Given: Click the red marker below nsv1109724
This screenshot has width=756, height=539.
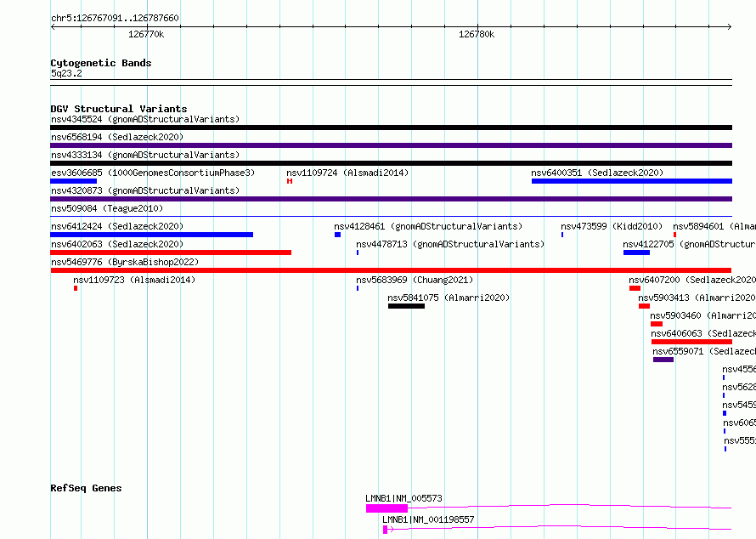Looking at the screenshot, I should pos(290,181).
